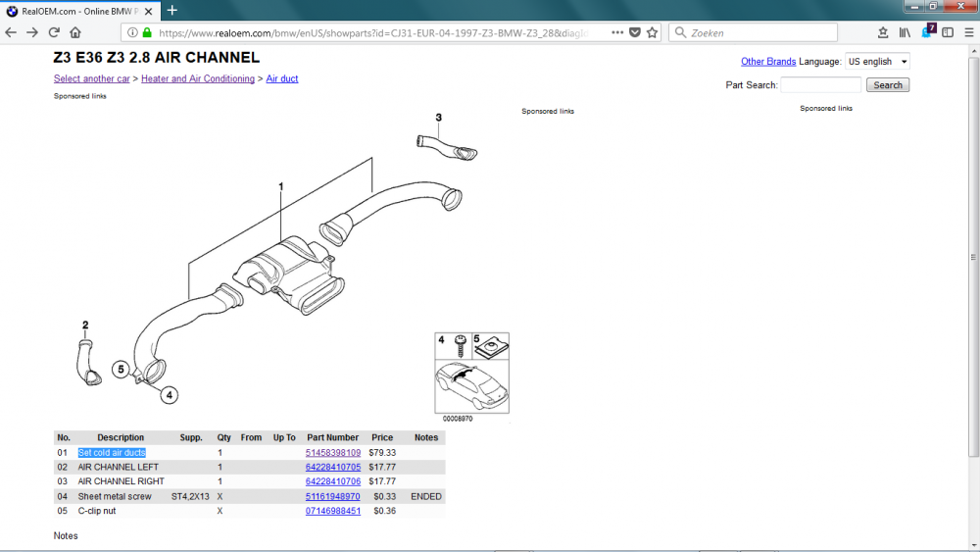Open the Library icon in toolbar
This screenshot has width=980, height=552.
click(905, 32)
